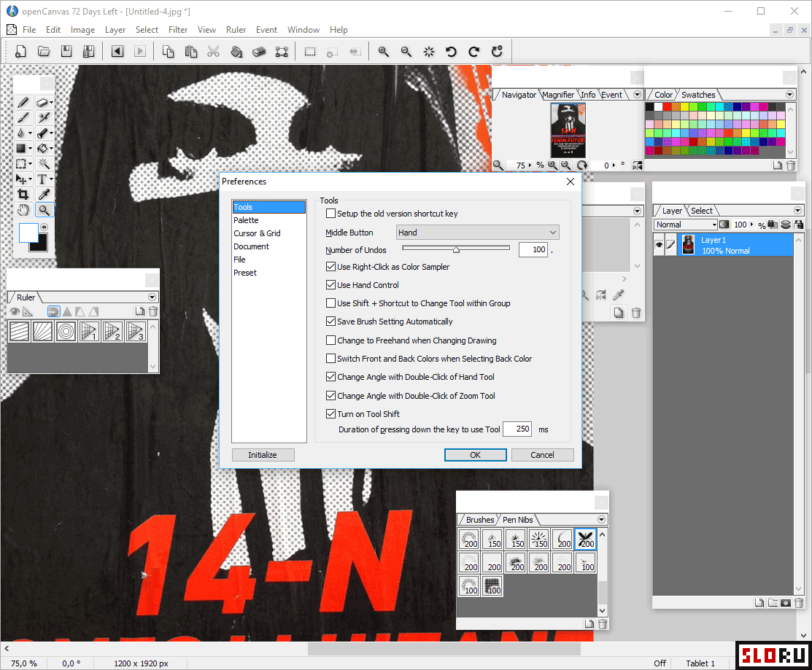Click the Number of Undos value field
This screenshot has height=670, width=812.
coord(533,250)
